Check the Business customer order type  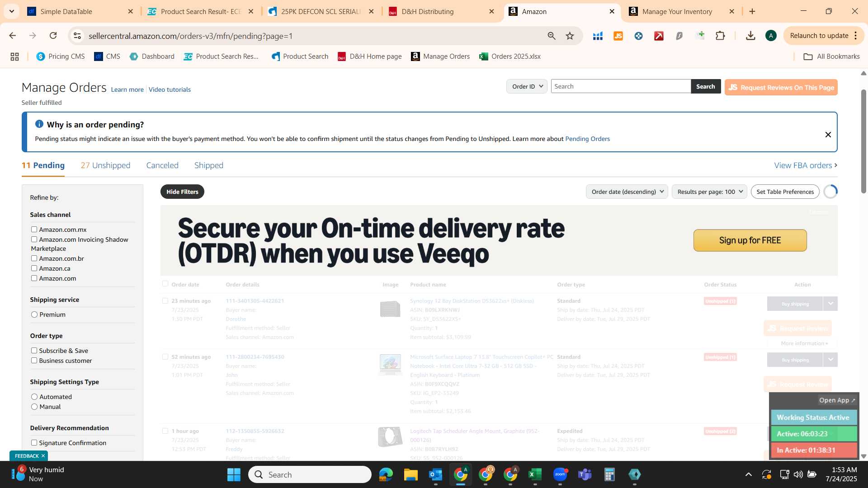coord(34,361)
